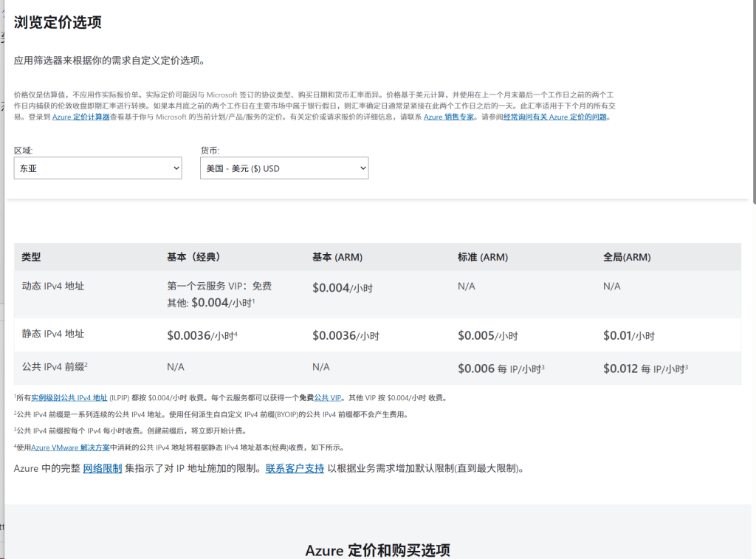This screenshot has height=559, width=756.
Task: Open the Azure VMware 解决方案 link
Action: click(x=70, y=447)
